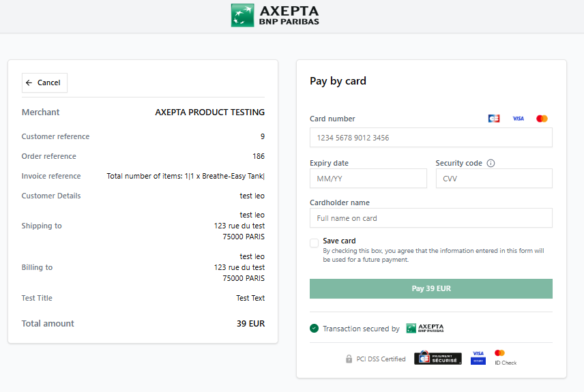Click the green transaction secured checkmark
584x392 pixels.
pyautogui.click(x=314, y=329)
